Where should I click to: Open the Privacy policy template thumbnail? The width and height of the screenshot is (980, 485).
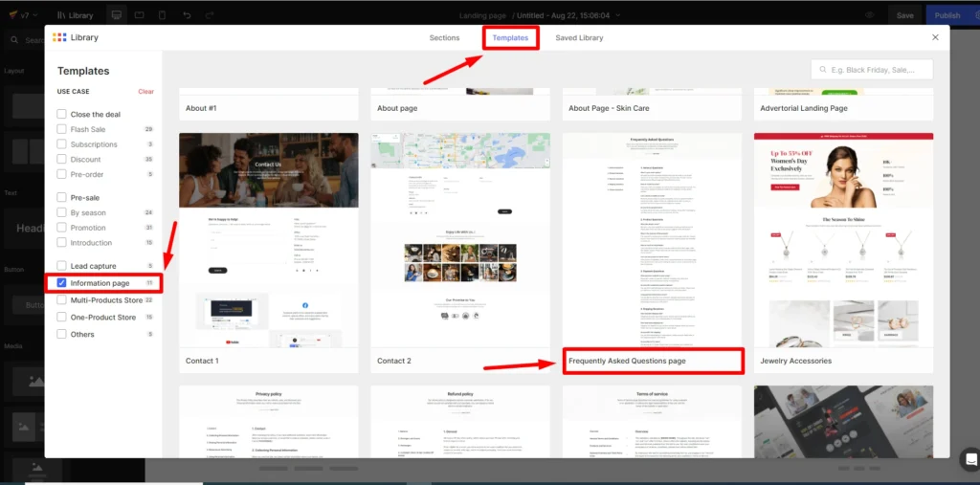pyautogui.click(x=269, y=421)
